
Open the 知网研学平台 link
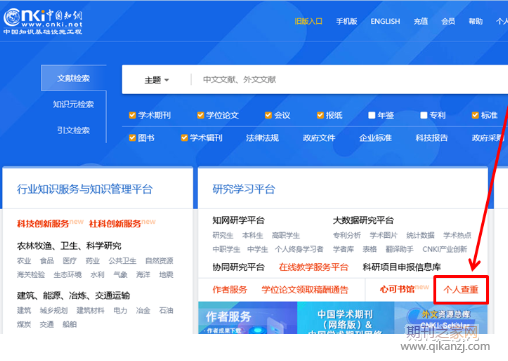[239, 220]
